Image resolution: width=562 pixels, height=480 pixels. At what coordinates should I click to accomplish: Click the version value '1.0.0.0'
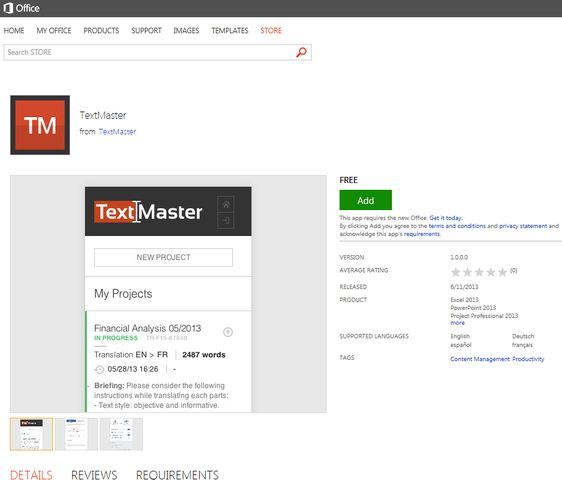(459, 257)
